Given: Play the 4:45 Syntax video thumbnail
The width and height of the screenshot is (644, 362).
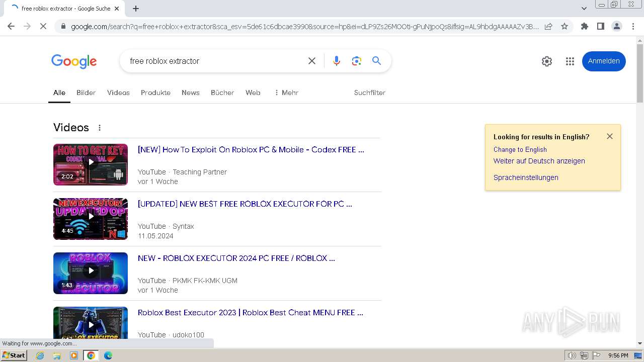Looking at the screenshot, I should pos(91,219).
